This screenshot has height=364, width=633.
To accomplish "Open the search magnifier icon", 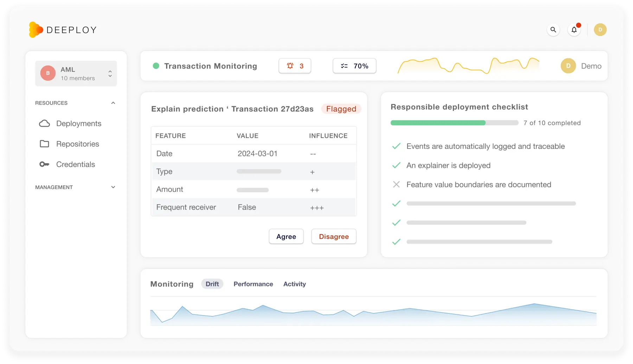I will (553, 30).
